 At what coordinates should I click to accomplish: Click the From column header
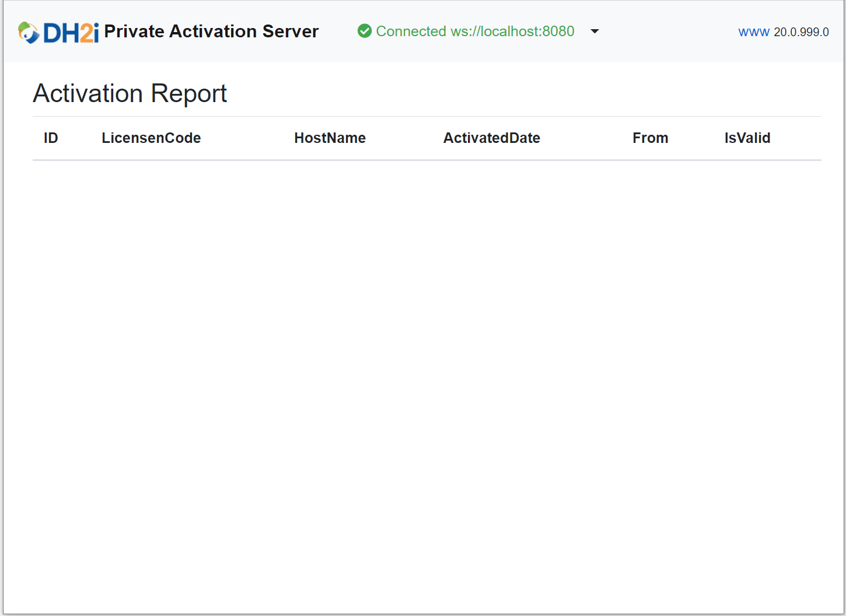point(651,138)
